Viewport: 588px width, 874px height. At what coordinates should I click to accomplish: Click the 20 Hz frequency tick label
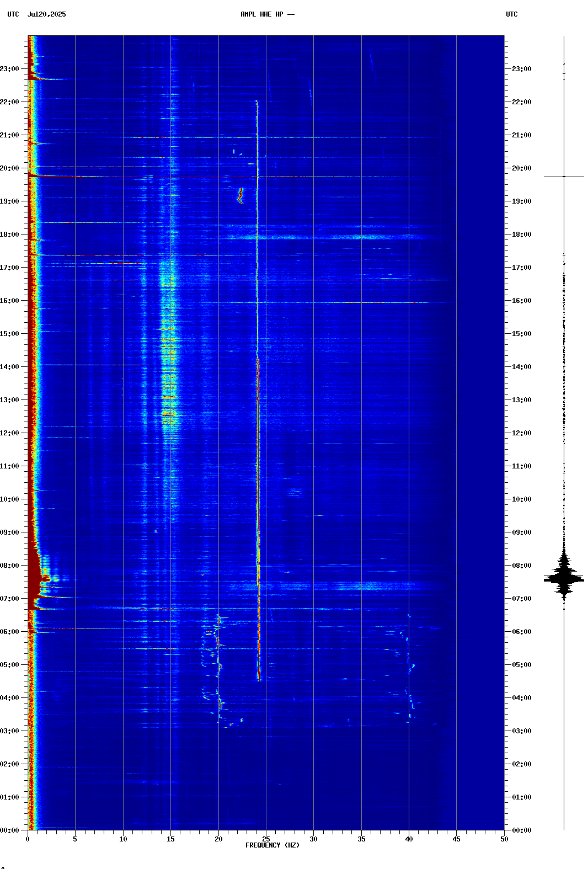click(x=218, y=839)
